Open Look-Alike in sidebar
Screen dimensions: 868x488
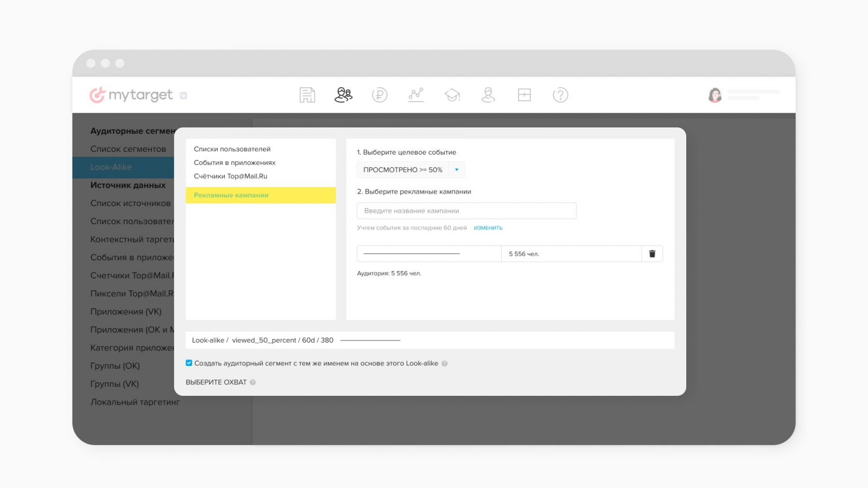coord(123,167)
